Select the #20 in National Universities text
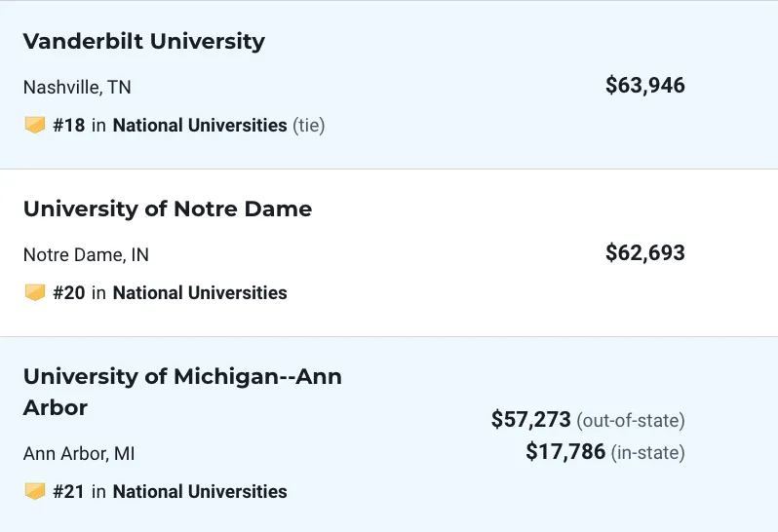Viewport: 778px width, 532px height. point(171,292)
